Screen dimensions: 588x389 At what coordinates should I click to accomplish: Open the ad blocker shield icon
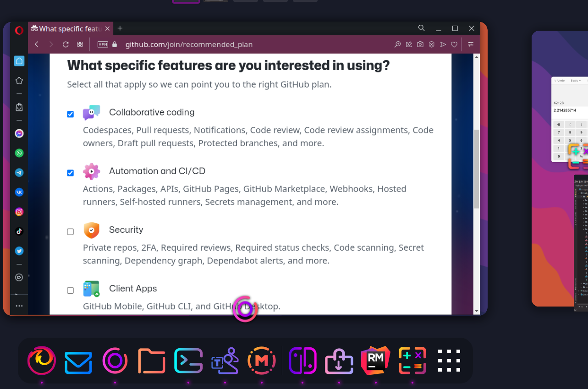click(431, 44)
